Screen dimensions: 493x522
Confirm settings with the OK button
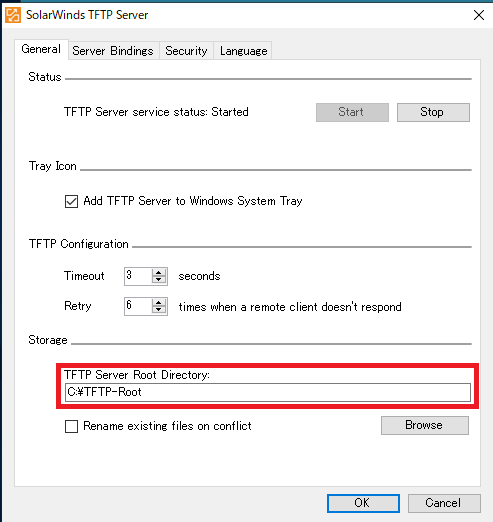click(363, 503)
